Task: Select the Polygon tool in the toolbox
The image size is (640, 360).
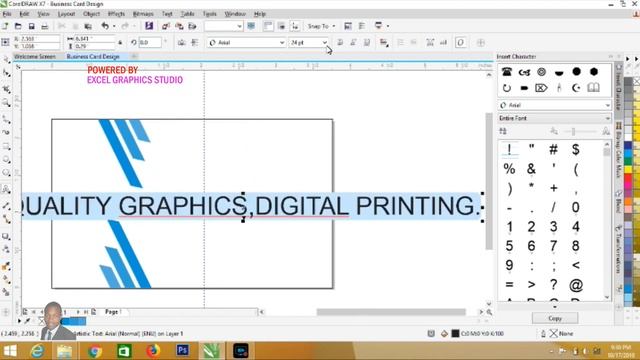Action: (x=6, y=173)
